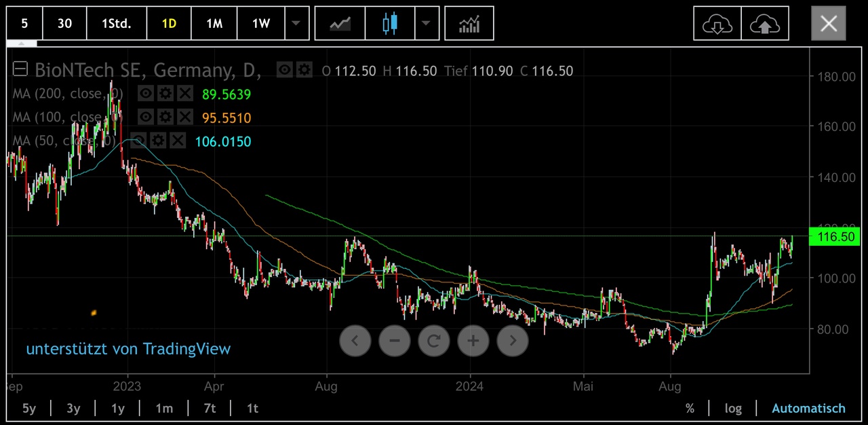
Task: Set date range to 7t
Action: tap(210, 408)
